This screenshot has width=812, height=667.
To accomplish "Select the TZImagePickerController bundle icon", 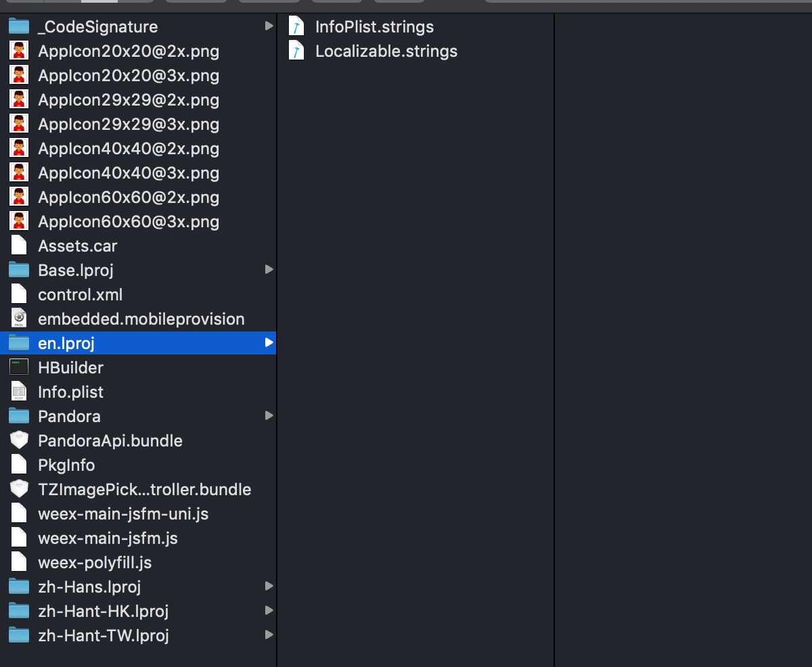I will [x=19, y=489].
